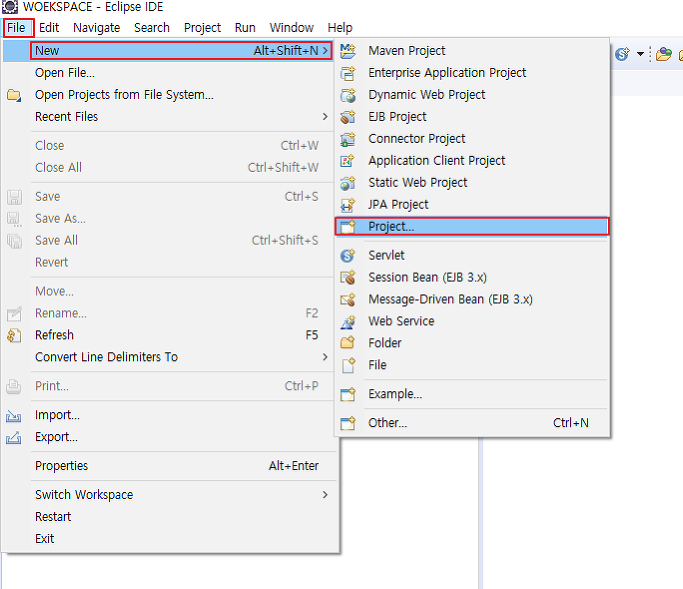The width and height of the screenshot is (683, 589).
Task: Open the Navigate menu
Action: click(97, 28)
